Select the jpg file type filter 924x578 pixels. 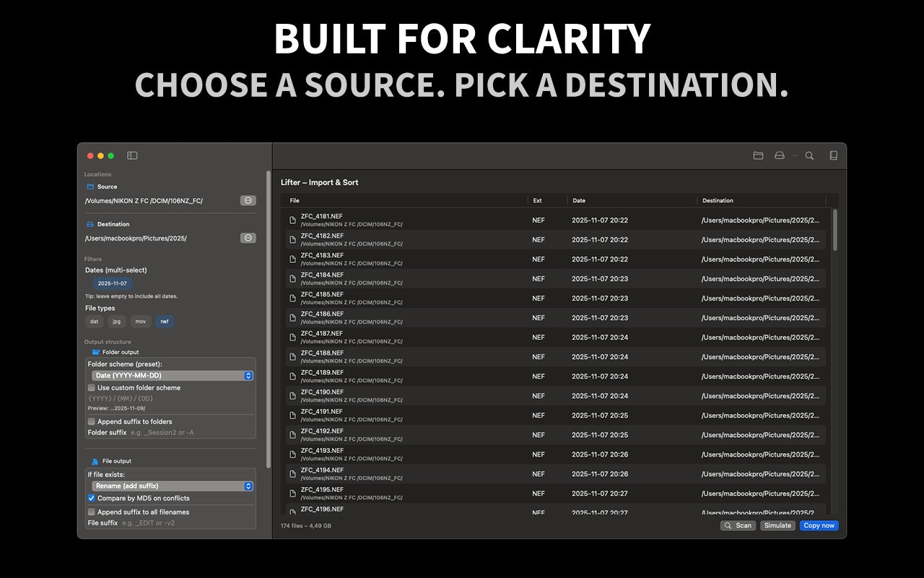116,322
